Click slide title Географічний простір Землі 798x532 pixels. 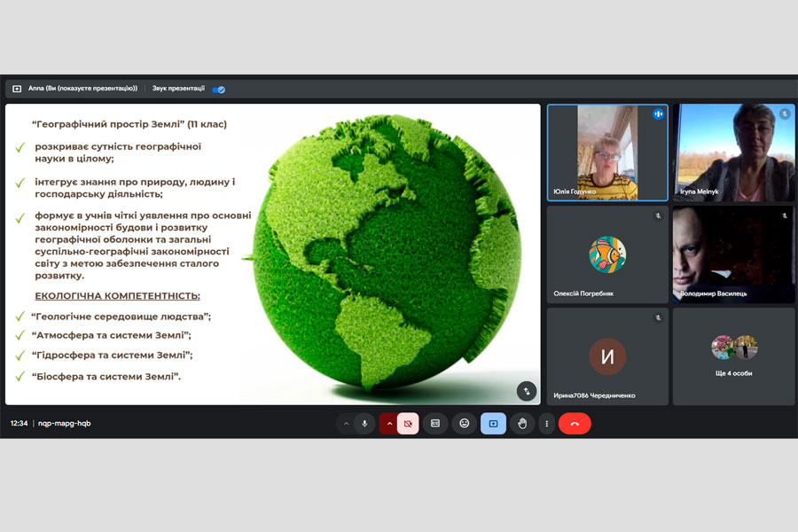106,124
